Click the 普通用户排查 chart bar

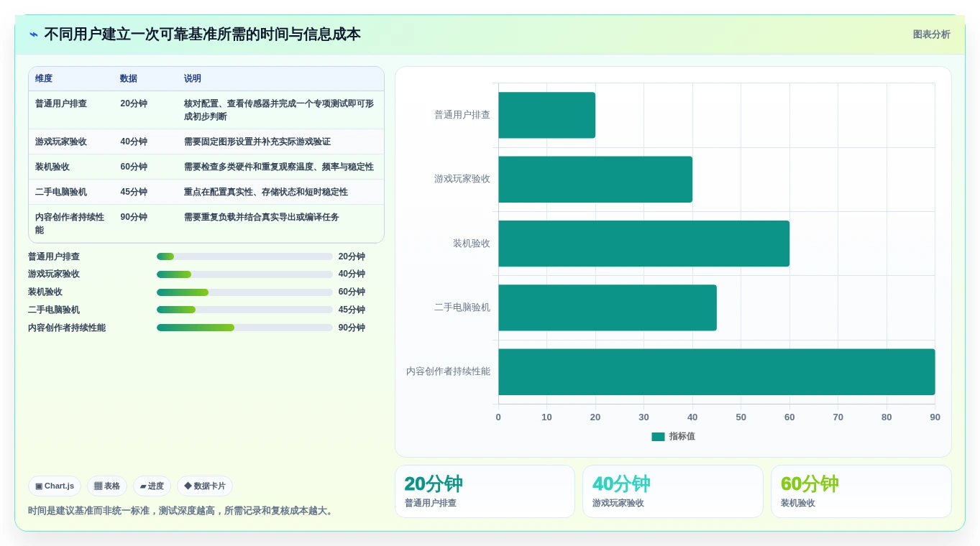[546, 115]
